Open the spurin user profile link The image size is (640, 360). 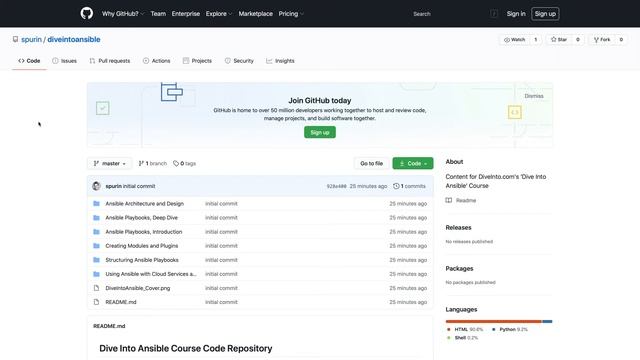click(31, 39)
